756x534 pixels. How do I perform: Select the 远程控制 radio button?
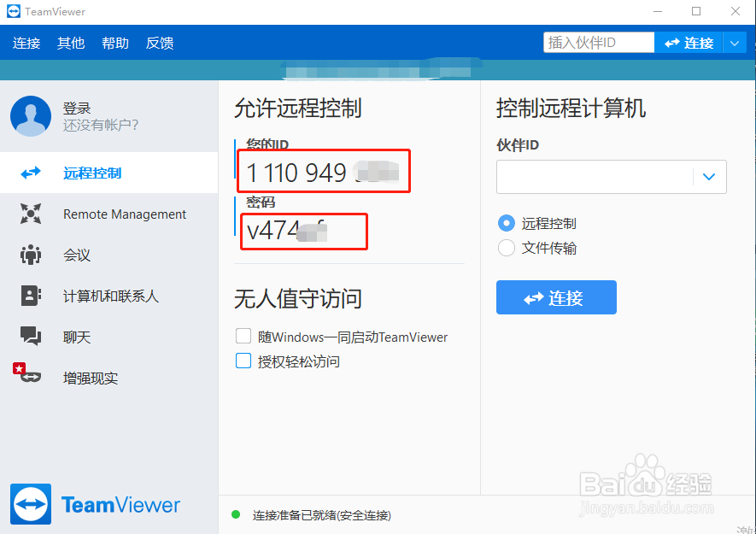pyautogui.click(x=507, y=223)
